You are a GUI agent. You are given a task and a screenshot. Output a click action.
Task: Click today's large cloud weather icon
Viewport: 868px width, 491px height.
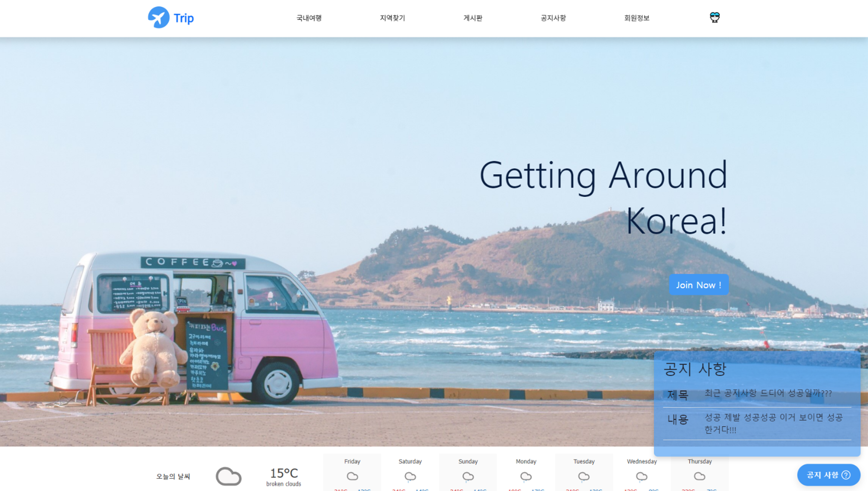(x=228, y=476)
